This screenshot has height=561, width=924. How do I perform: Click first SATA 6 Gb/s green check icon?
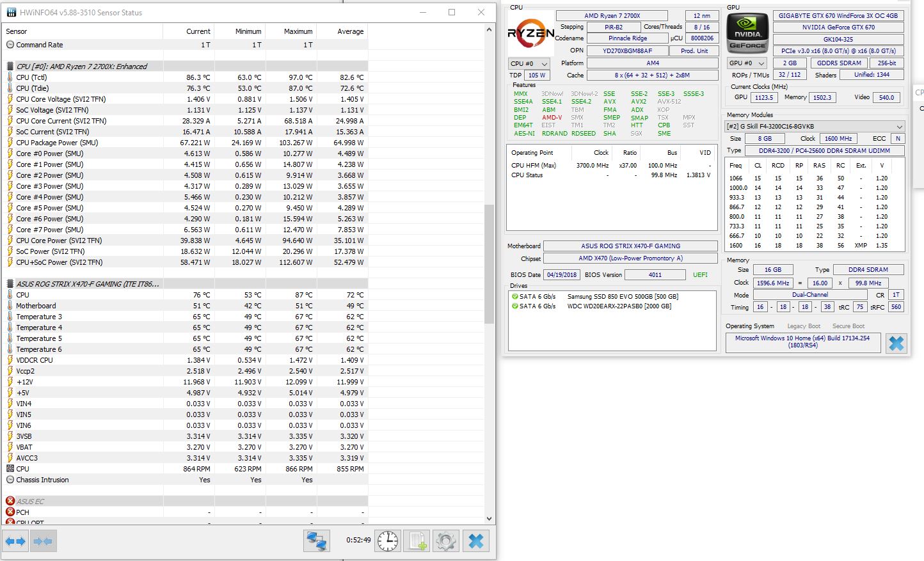click(x=514, y=297)
